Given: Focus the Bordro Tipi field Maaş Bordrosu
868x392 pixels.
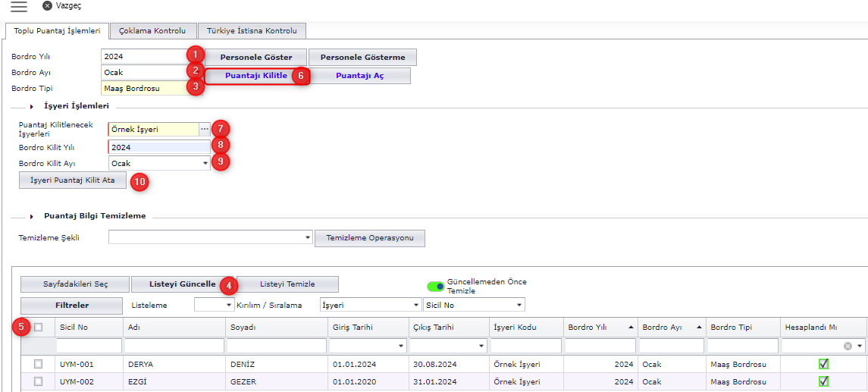Looking at the screenshot, I should pos(152,89).
